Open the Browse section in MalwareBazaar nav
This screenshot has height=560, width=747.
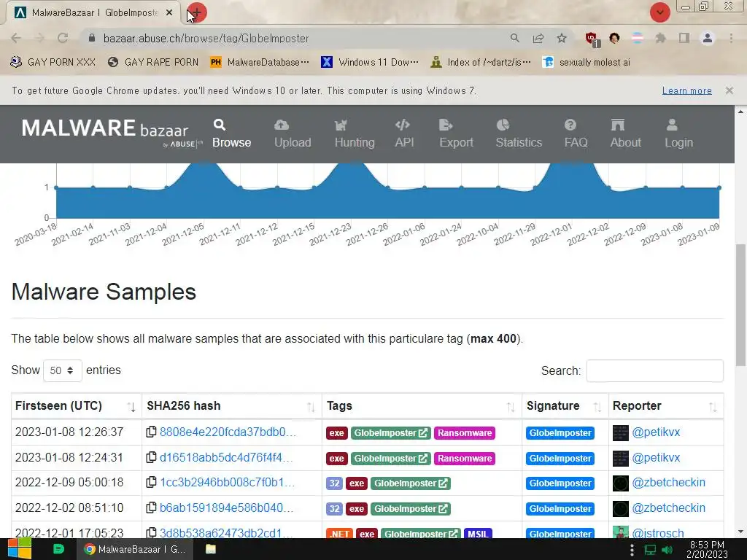pyautogui.click(x=231, y=134)
